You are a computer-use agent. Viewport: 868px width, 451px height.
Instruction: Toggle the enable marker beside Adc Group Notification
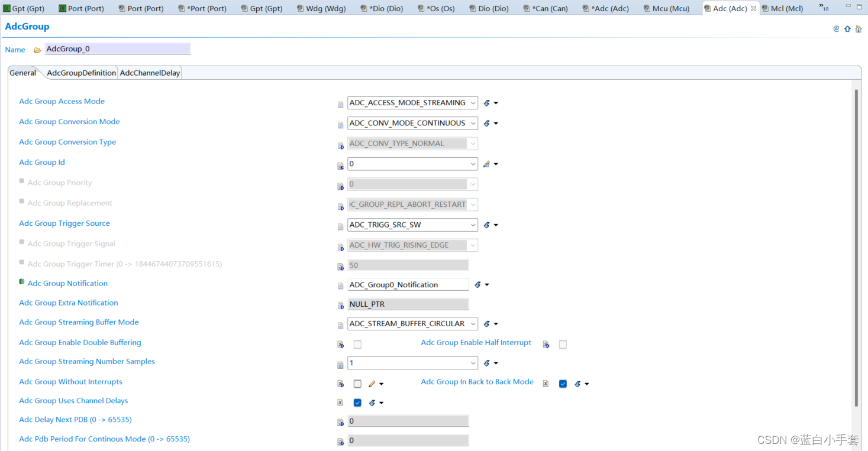point(22,282)
